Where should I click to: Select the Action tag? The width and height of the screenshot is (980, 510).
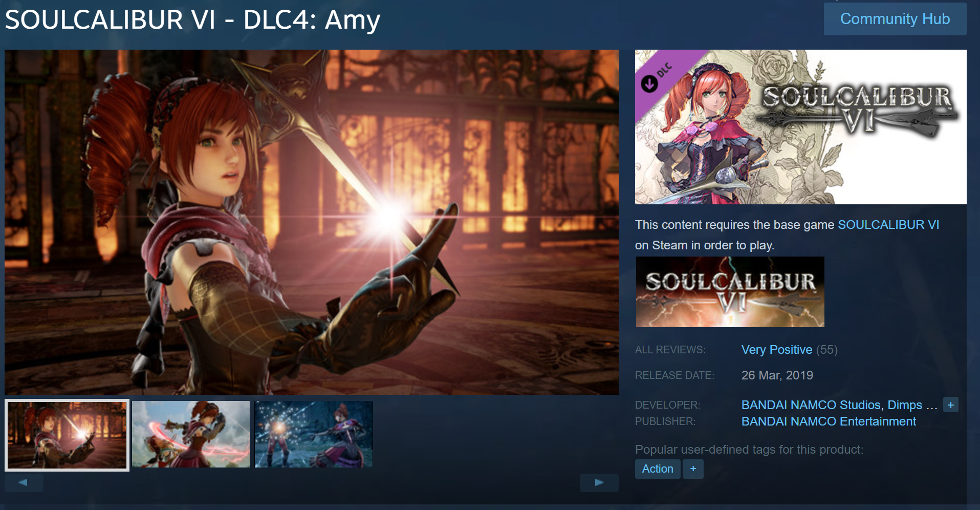[x=658, y=469]
